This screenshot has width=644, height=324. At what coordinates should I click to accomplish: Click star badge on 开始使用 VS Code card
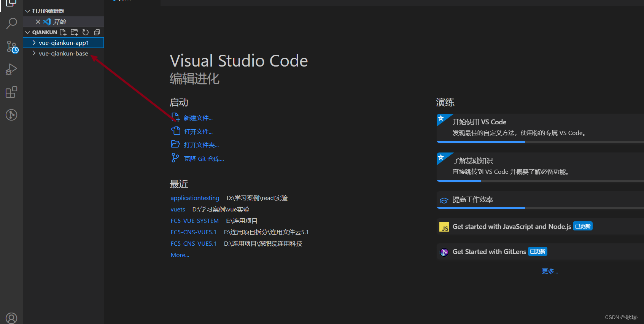441,118
